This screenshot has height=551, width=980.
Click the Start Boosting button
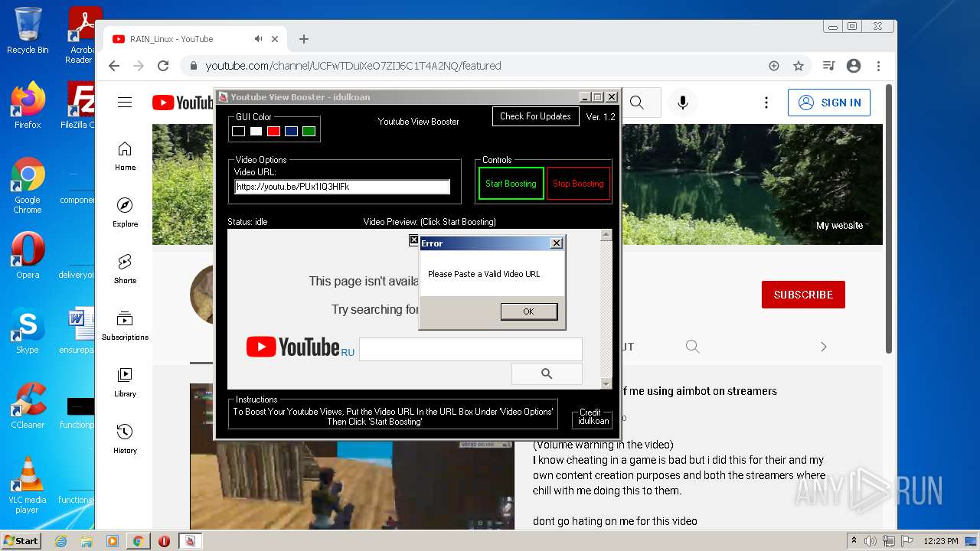pyautogui.click(x=511, y=184)
